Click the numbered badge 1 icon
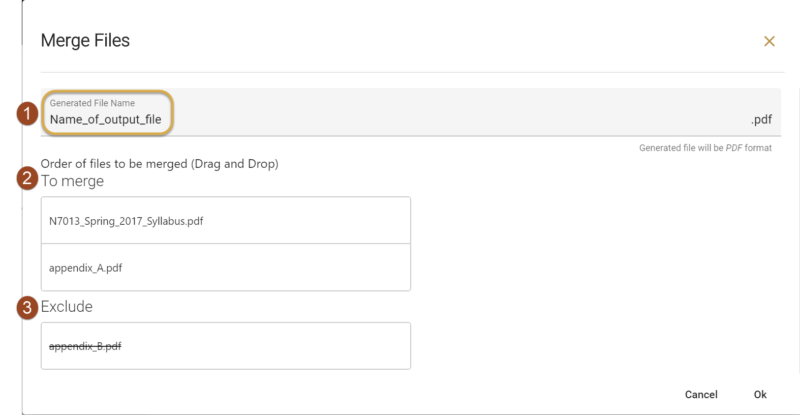The height and width of the screenshot is (415, 800). (x=28, y=113)
